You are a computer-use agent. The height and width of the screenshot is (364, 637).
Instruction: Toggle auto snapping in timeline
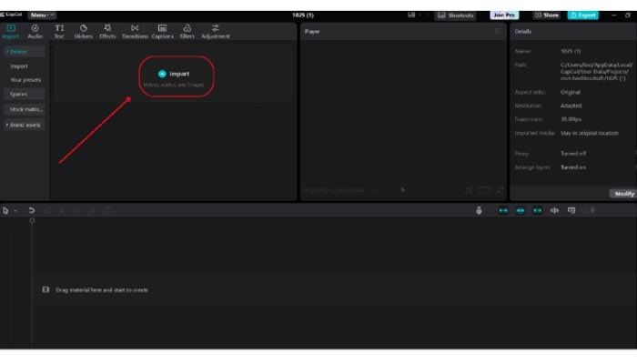click(521, 210)
